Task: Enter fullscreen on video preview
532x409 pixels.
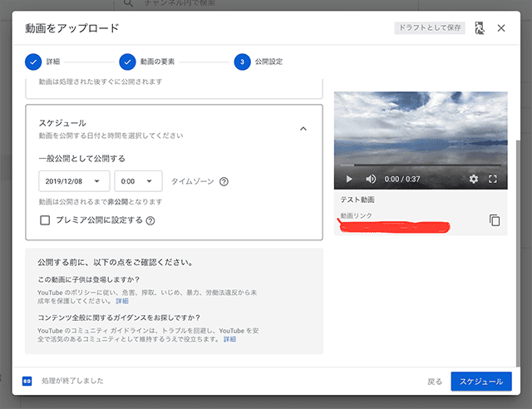Action: [493, 179]
